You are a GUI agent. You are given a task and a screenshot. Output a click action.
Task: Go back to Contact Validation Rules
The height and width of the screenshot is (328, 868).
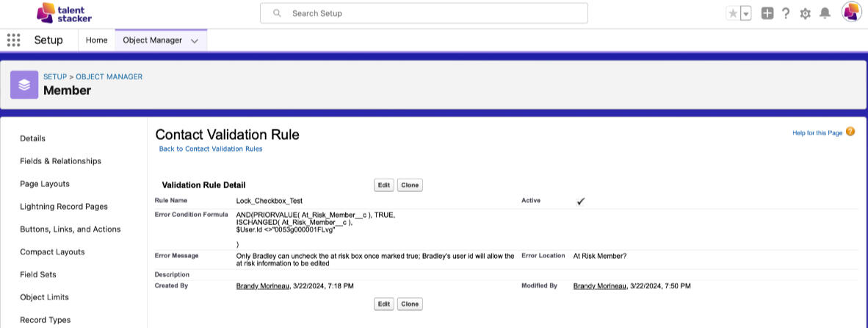211,149
